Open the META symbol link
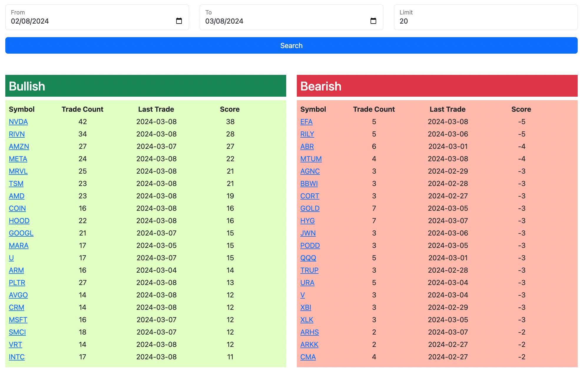Image resolution: width=588 pixels, height=377 pixels. pyautogui.click(x=18, y=159)
